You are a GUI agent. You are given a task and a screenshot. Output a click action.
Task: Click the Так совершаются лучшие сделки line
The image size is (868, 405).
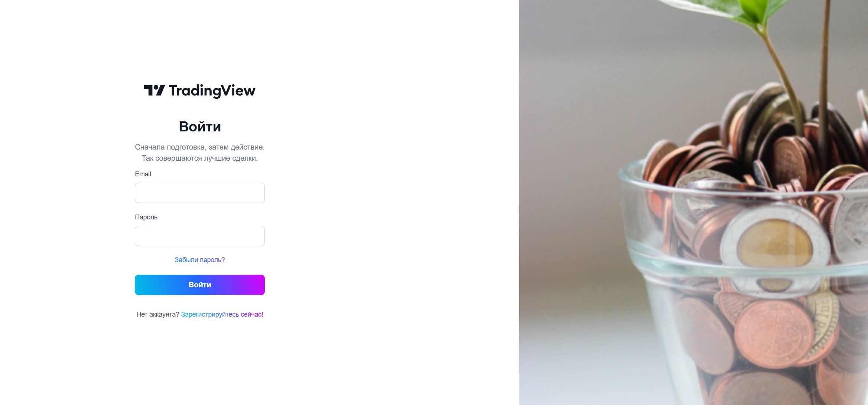(x=200, y=158)
